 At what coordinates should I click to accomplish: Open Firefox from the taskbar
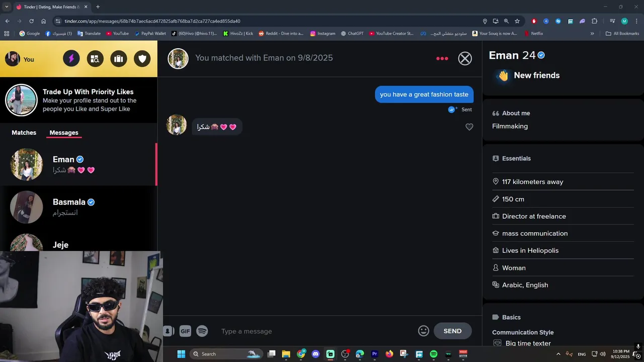click(389, 354)
